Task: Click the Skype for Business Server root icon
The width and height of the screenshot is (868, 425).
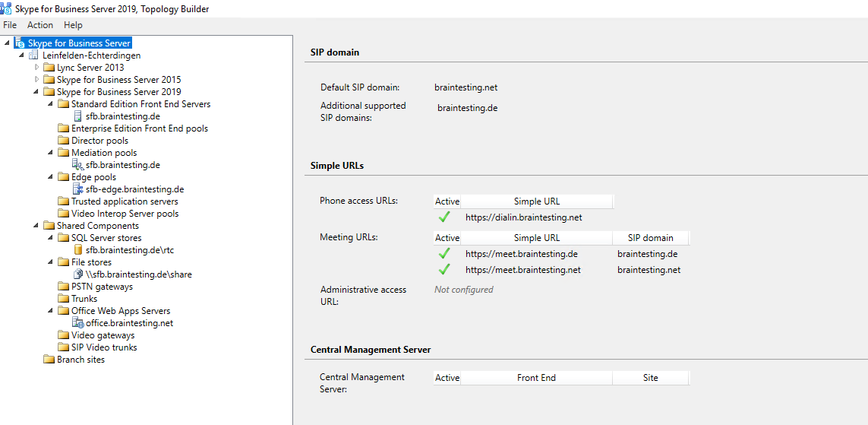Action: 20,43
